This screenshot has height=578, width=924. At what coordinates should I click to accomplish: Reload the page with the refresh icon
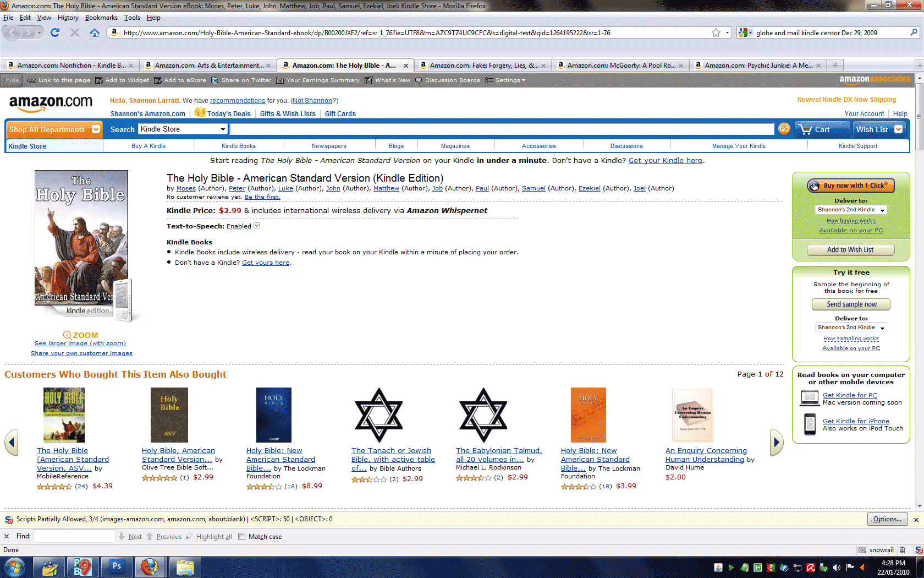[x=54, y=33]
